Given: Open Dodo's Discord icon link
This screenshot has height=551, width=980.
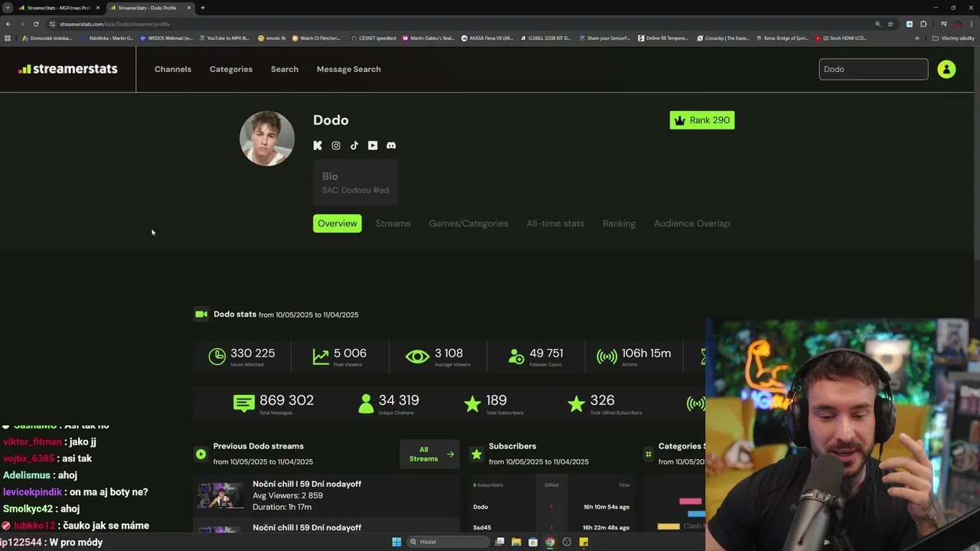Looking at the screenshot, I should [x=391, y=145].
